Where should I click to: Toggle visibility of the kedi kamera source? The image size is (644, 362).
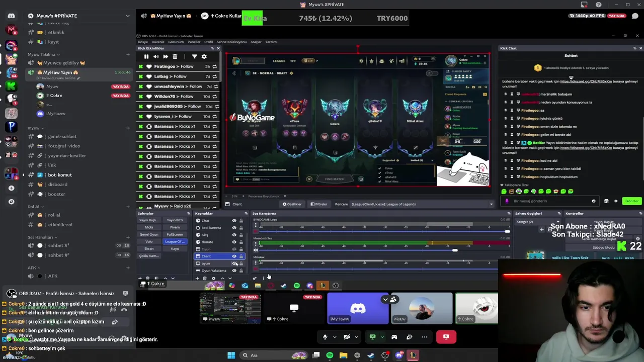coord(234,228)
